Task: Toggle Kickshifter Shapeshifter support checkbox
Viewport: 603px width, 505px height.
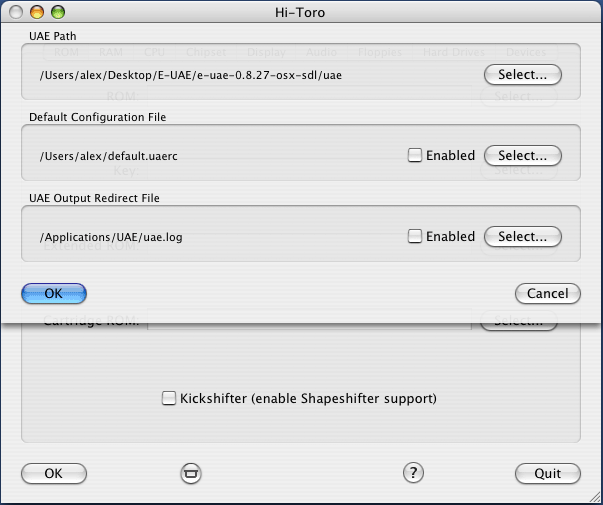Action: [168, 398]
